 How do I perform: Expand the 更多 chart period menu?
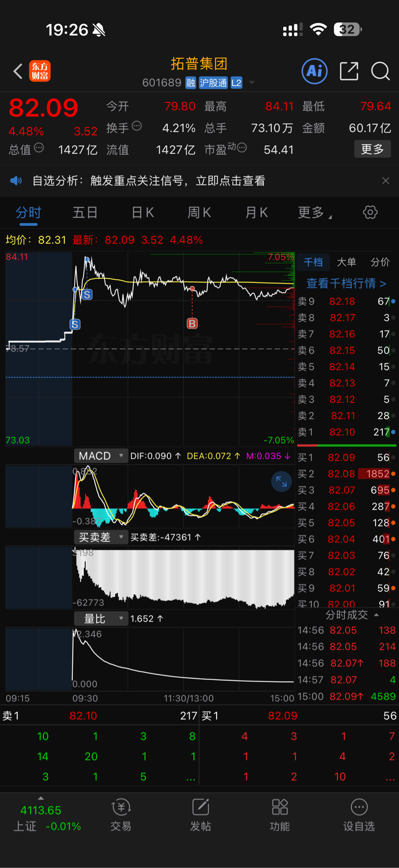(314, 213)
